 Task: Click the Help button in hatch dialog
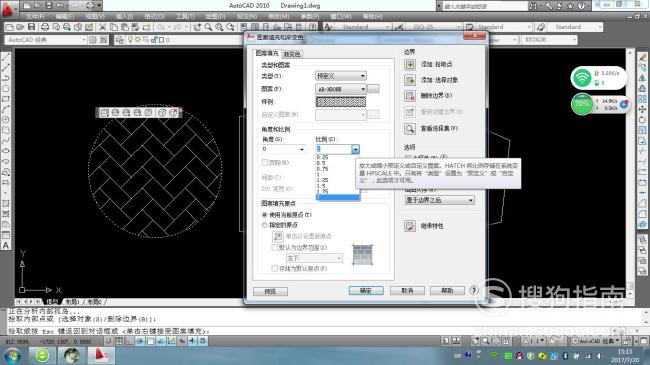pyautogui.click(x=447, y=290)
